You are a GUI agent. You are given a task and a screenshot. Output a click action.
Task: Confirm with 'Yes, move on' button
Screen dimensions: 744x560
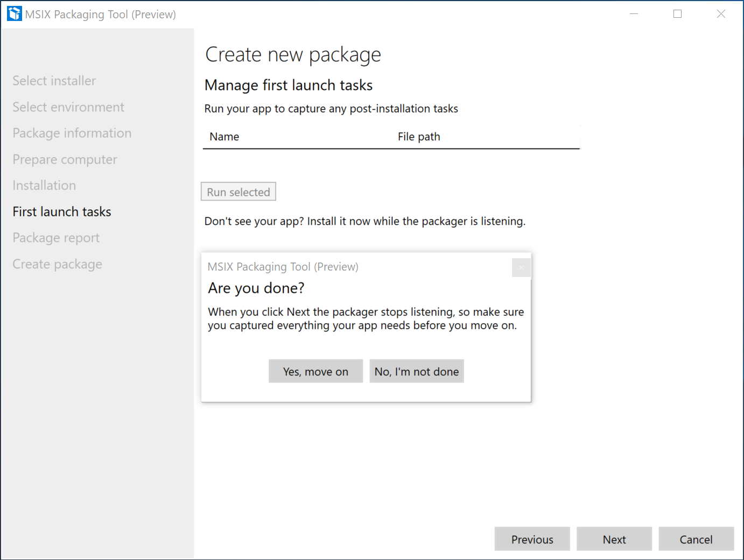pyautogui.click(x=315, y=371)
